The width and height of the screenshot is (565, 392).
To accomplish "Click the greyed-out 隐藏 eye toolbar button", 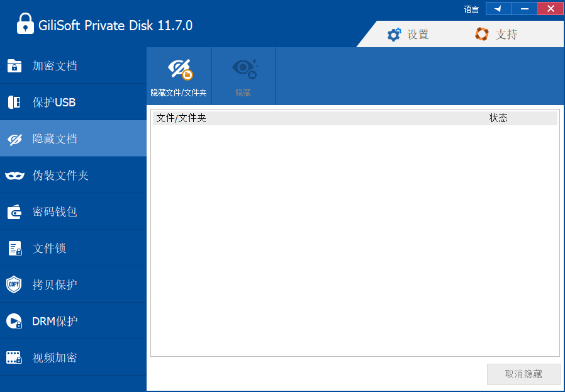I will [x=243, y=76].
